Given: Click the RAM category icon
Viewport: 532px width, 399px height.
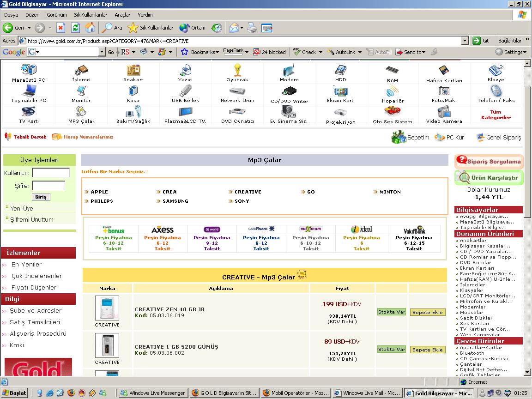Looking at the screenshot, I should coord(392,70).
